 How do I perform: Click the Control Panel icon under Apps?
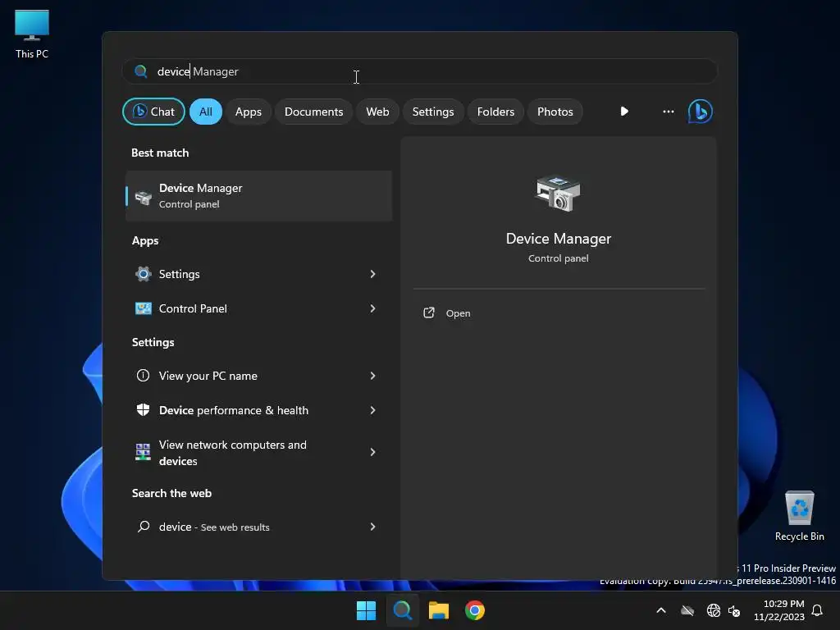pos(143,308)
